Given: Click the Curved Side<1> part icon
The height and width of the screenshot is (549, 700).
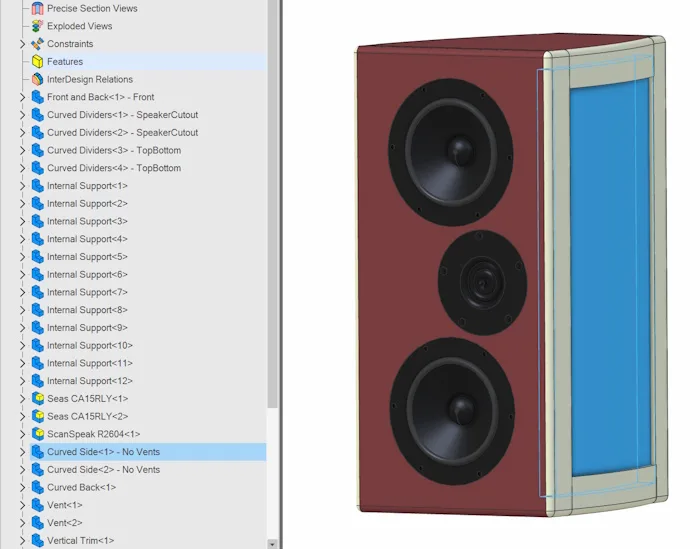Looking at the screenshot, I should pyautogui.click(x=38, y=452).
